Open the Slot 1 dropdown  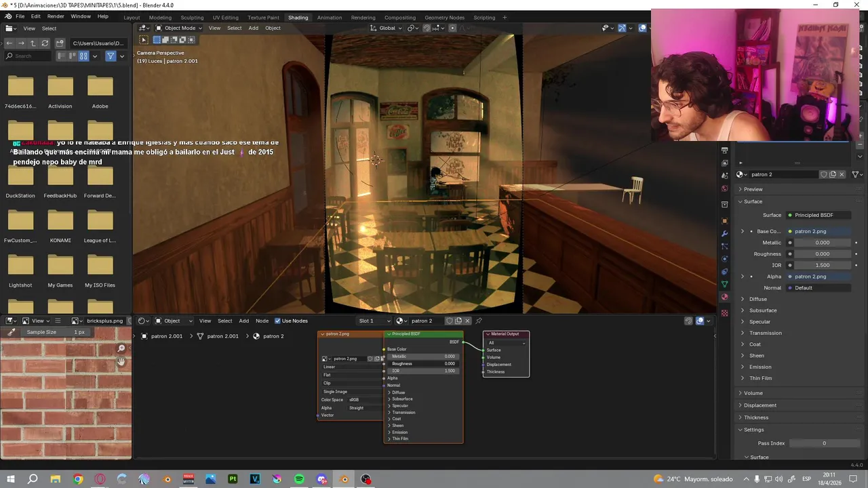click(374, 321)
